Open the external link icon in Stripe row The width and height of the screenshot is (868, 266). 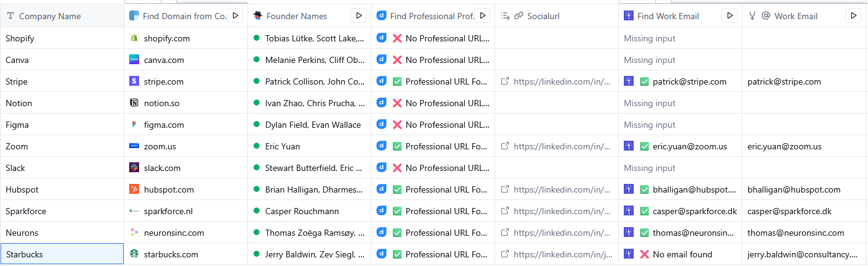pyautogui.click(x=505, y=81)
